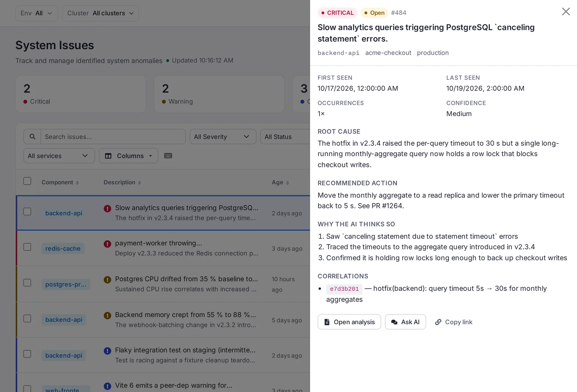Click postgres-pr... component tag
577x392 pixels.
point(66,284)
